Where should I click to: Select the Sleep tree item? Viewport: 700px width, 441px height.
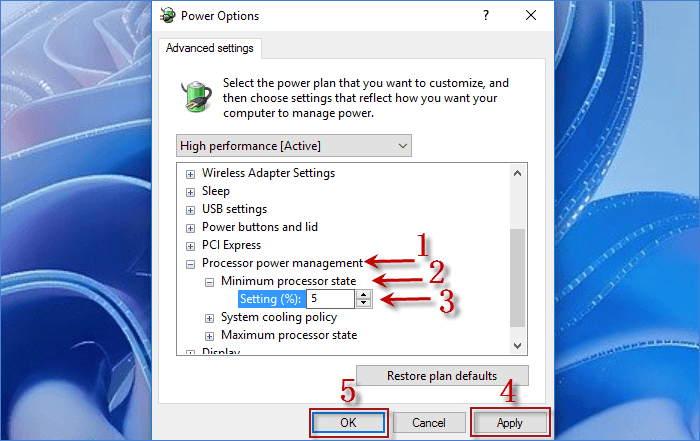click(x=216, y=191)
